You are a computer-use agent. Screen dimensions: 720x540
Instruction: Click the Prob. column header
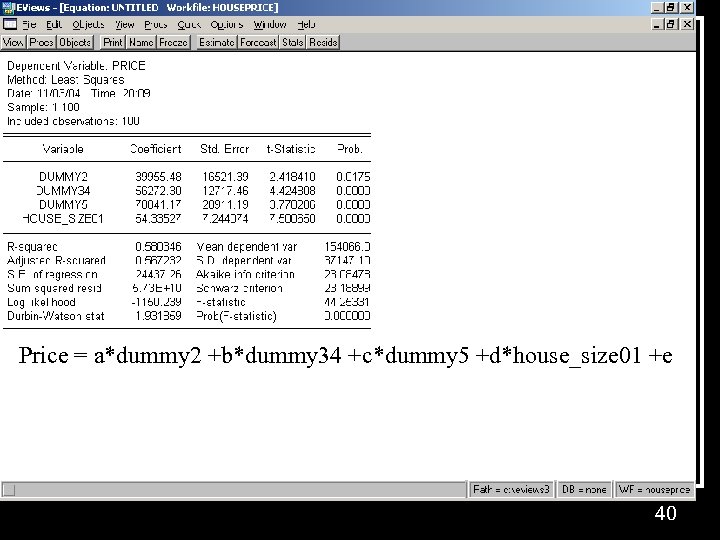[350, 149]
